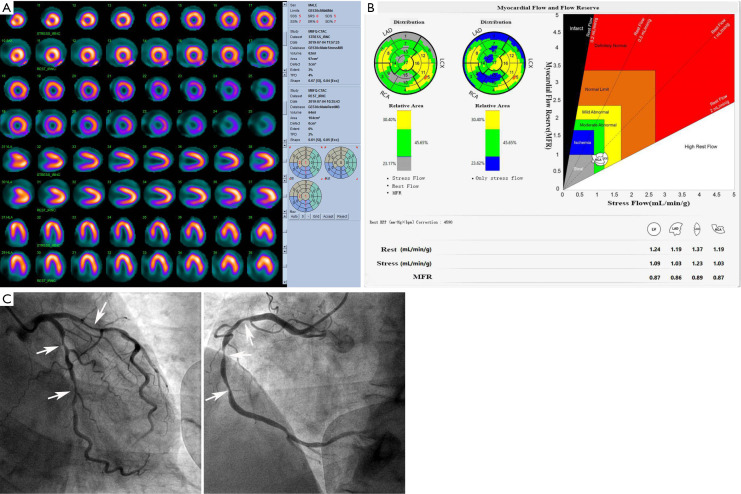Click gray portion of left Relative Area bar
The image size is (741, 494).
pyautogui.click(x=404, y=163)
